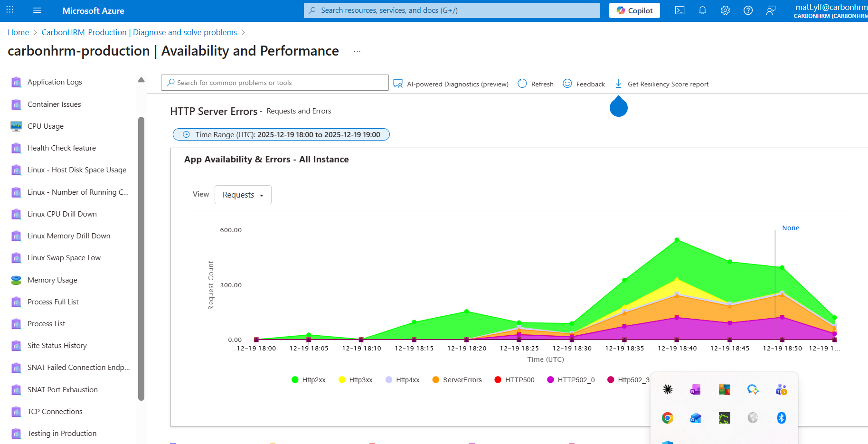Open the Time Range (UTC) selector
The height and width of the screenshot is (444, 868).
[x=281, y=135]
